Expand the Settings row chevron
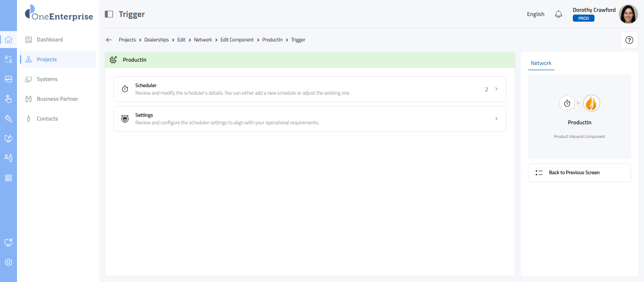The height and width of the screenshot is (282, 644). (496, 119)
